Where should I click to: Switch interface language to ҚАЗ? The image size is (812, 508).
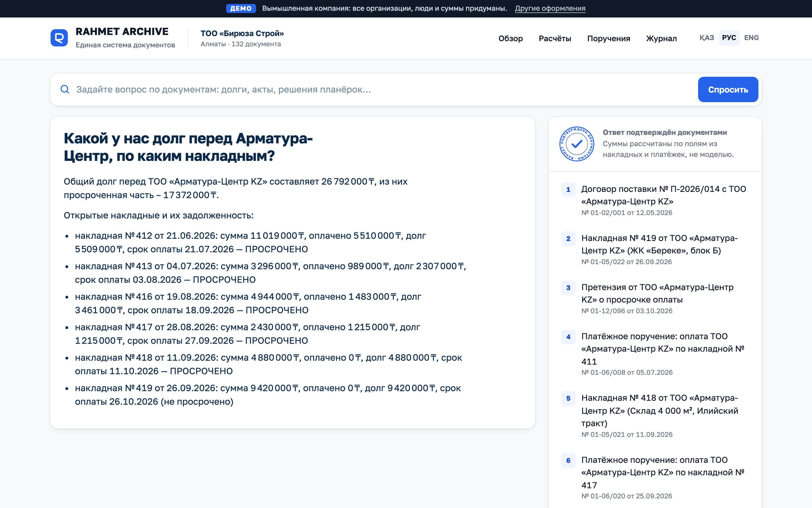coord(706,38)
